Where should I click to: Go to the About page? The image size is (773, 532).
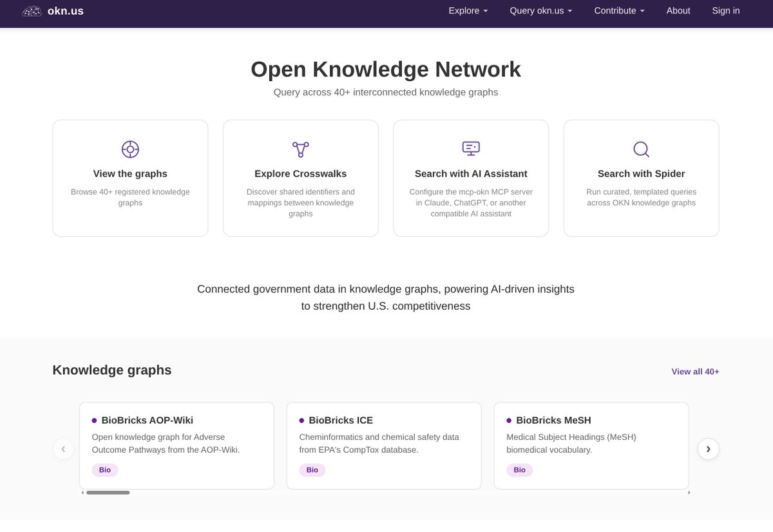point(678,11)
